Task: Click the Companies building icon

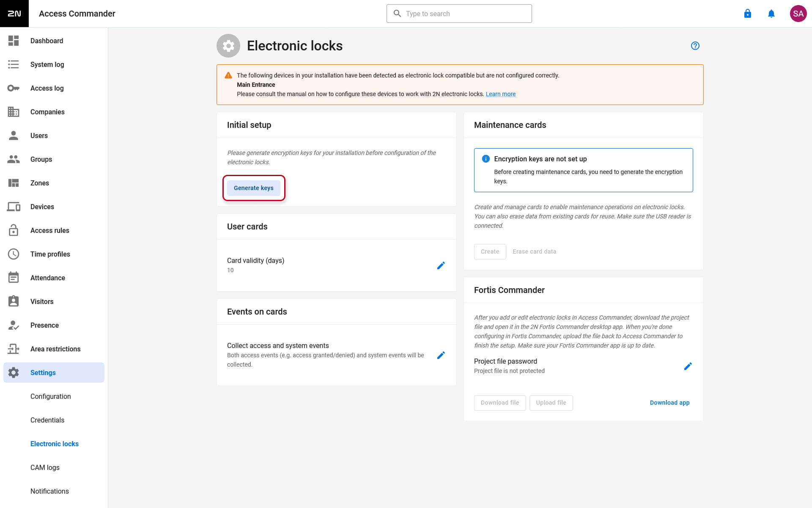Action: [x=14, y=112]
